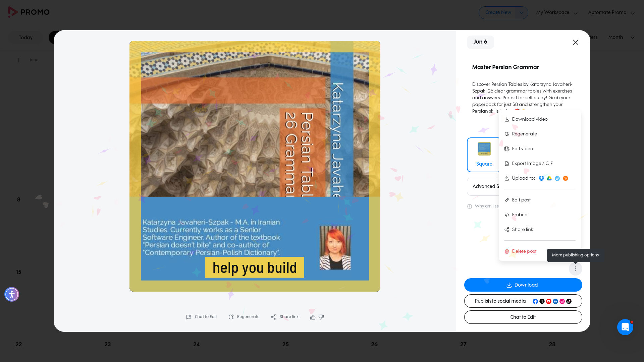The image size is (644, 362).
Task: Click the Embed code brackets icon
Action: coord(507,215)
